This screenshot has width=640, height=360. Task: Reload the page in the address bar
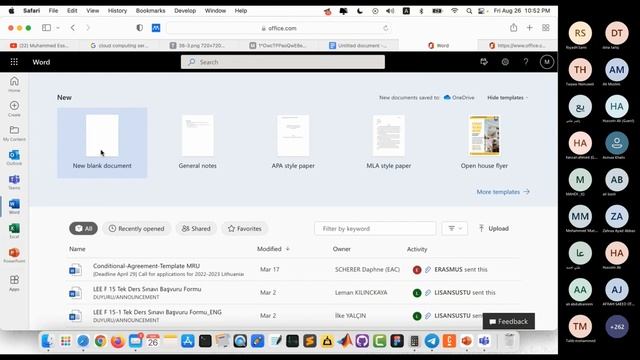click(385, 28)
